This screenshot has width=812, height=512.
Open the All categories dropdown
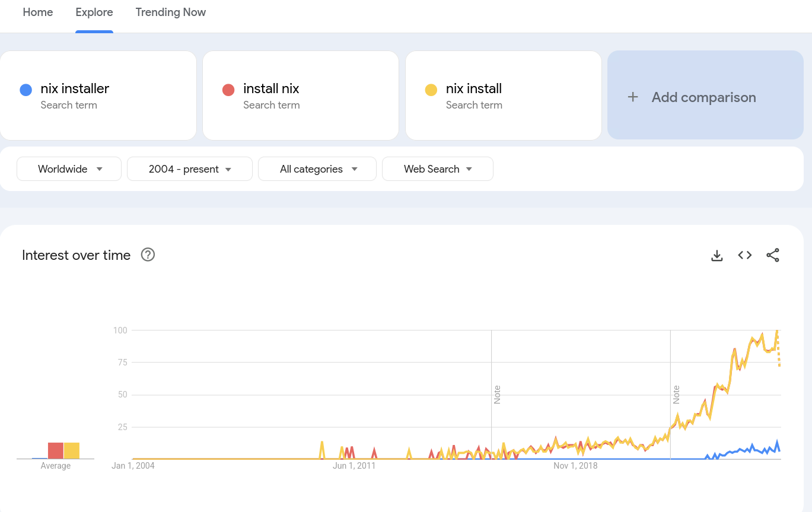[317, 169]
